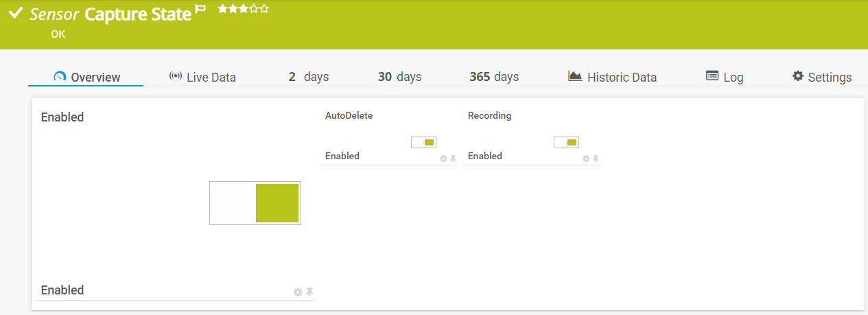Show the 2 days graph tab
The width and height of the screenshot is (868, 315).
click(x=309, y=77)
